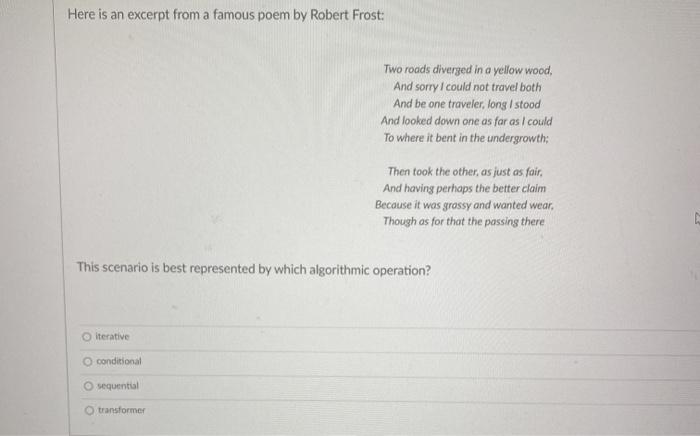Click the name 'Robert Frost' in the intro

point(347,15)
